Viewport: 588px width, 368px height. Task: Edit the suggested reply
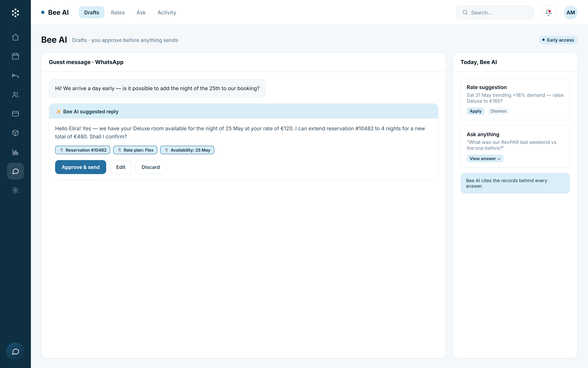[121, 167]
